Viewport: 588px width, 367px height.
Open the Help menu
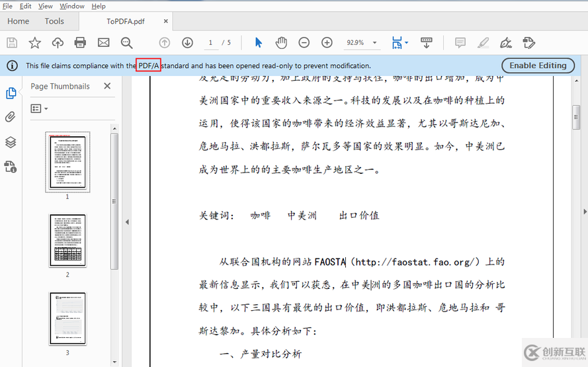point(99,6)
